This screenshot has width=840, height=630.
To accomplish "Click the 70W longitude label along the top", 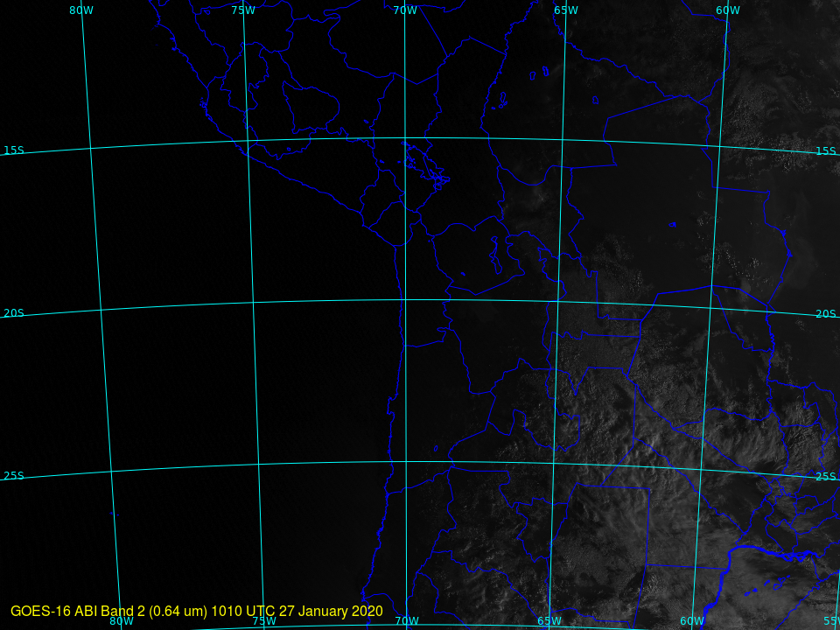I will pos(404,10).
